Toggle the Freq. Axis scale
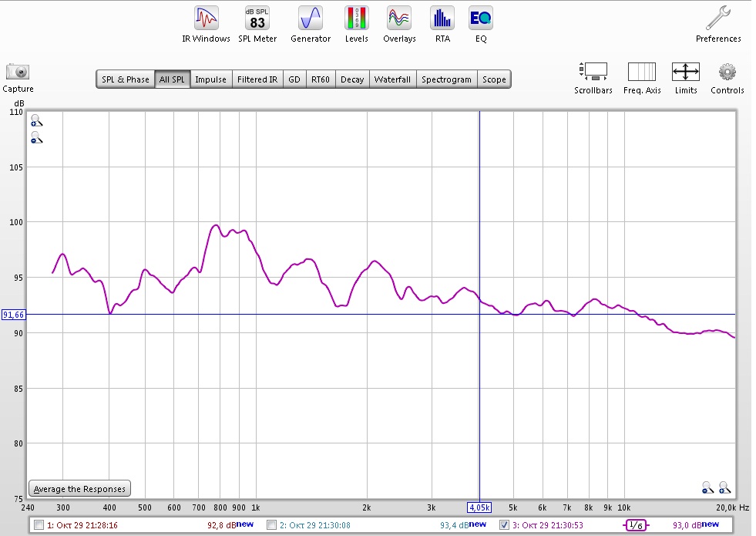Screen dimensions: 756x536 click(641, 76)
